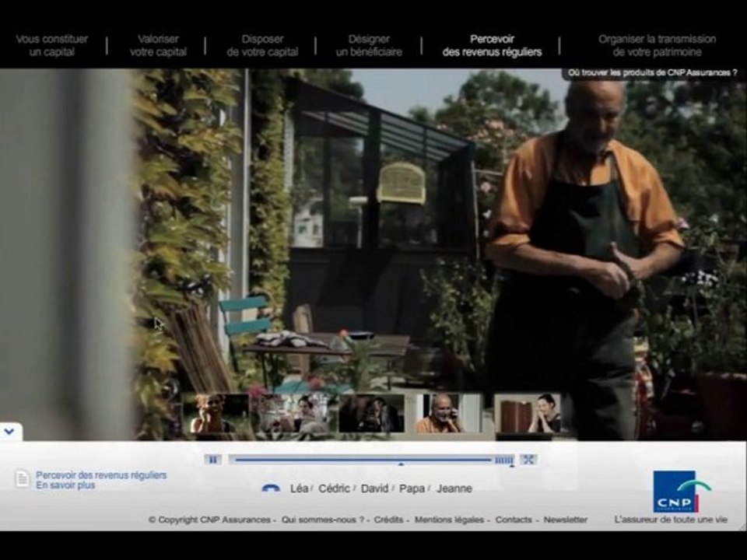The height and width of the screenshot is (560, 747).
Task: Adjust the volume bars next to fullscreen
Action: point(504,460)
